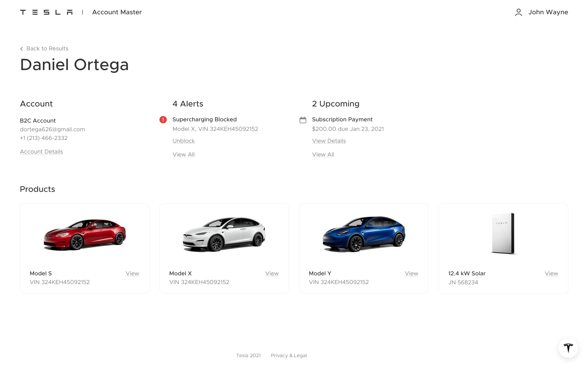Viewport: 588px width, 368px height.
Task: View the Model S product
Action: [x=132, y=273]
